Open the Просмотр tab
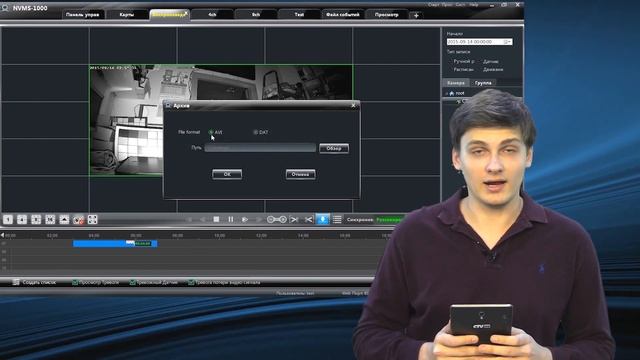 click(387, 15)
